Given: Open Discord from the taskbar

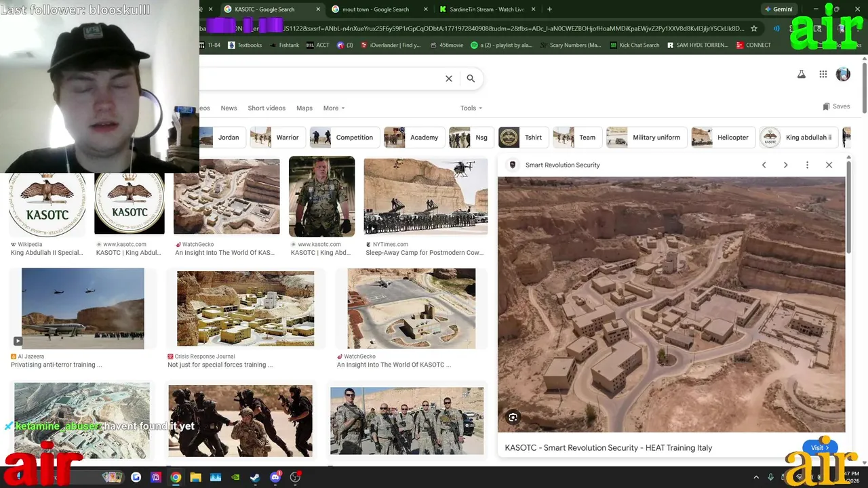Looking at the screenshot, I should [x=275, y=477].
